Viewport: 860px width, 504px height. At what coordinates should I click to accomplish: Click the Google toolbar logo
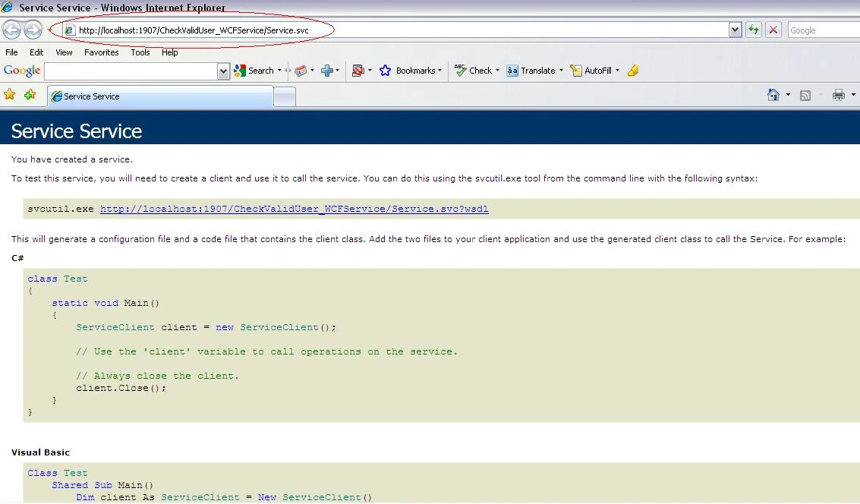click(22, 71)
